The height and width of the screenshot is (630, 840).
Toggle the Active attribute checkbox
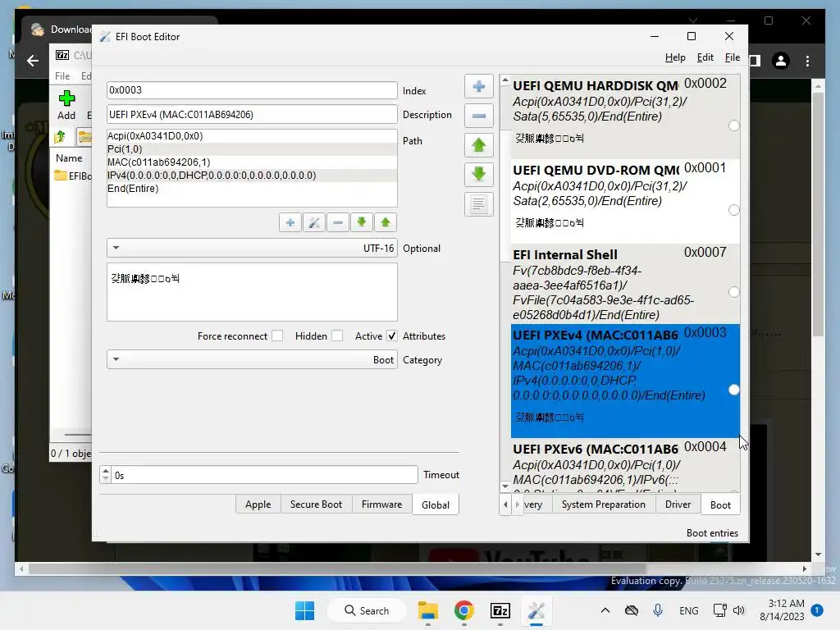(x=391, y=336)
